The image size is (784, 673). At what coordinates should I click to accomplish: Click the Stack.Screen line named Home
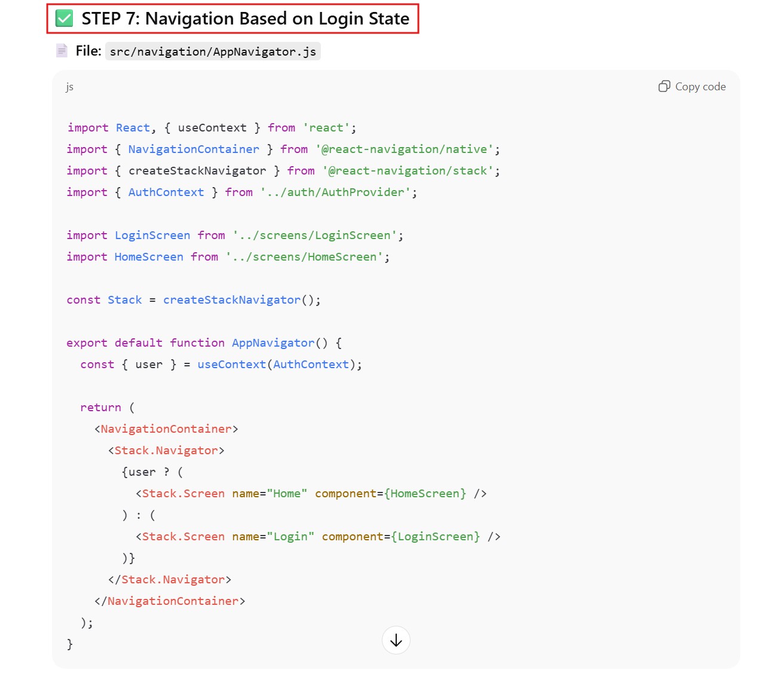[x=311, y=493]
